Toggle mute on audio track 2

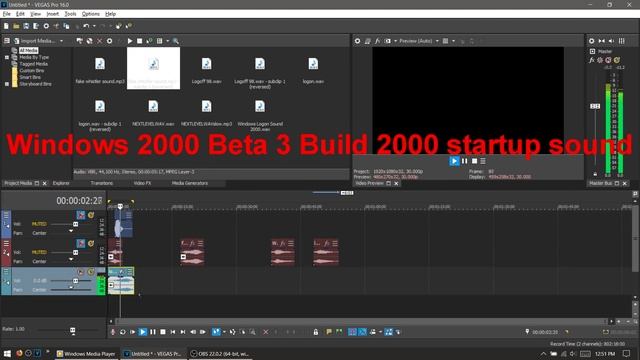(x=81, y=243)
